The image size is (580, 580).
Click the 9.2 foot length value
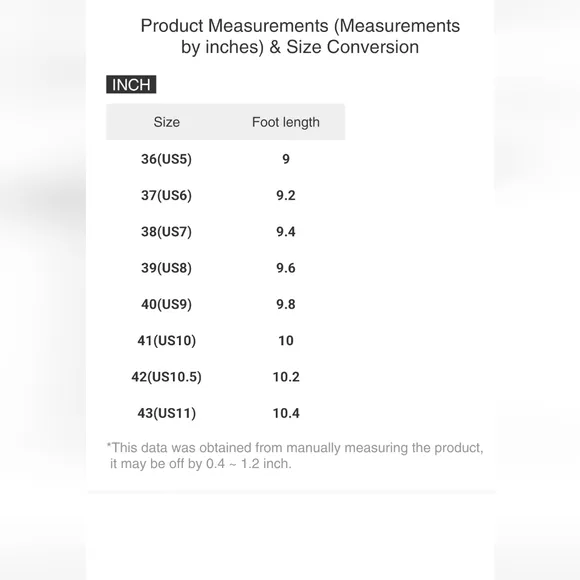click(286, 195)
